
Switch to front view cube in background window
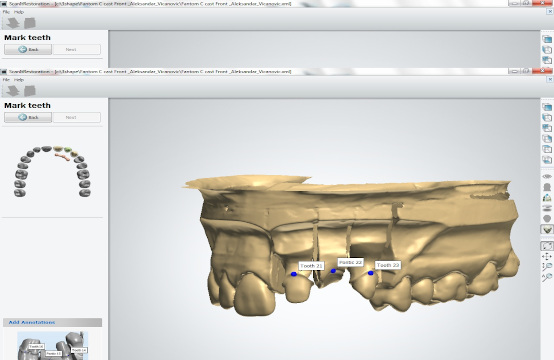point(547,39)
